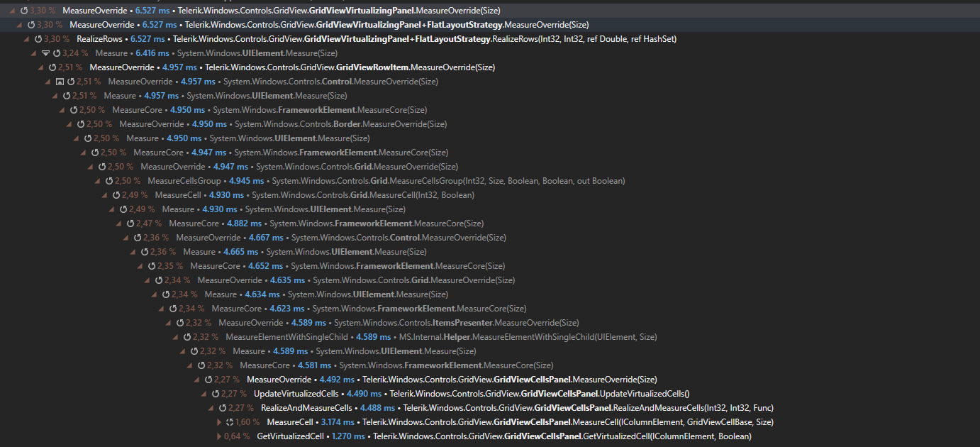980x447 pixels.
Task: Collapse the Grid.MeasureCell 4.930 ms node
Action: click(x=106, y=196)
